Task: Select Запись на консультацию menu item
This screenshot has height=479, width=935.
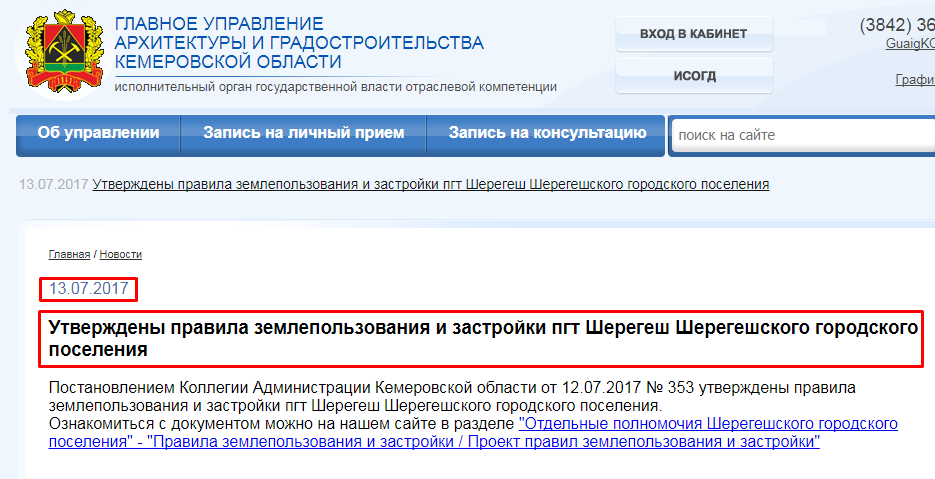Action: point(547,133)
